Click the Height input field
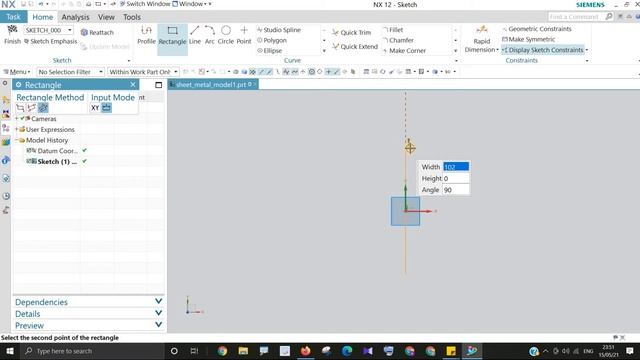The height and width of the screenshot is (360, 640). [456, 178]
